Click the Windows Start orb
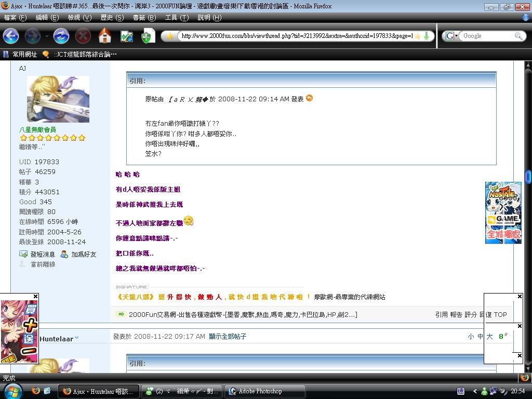Viewport: 532px width, 399px height. pos(12,391)
